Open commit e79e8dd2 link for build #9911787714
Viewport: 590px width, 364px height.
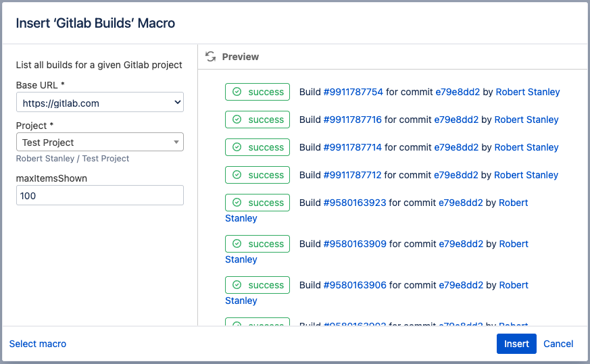(456, 147)
